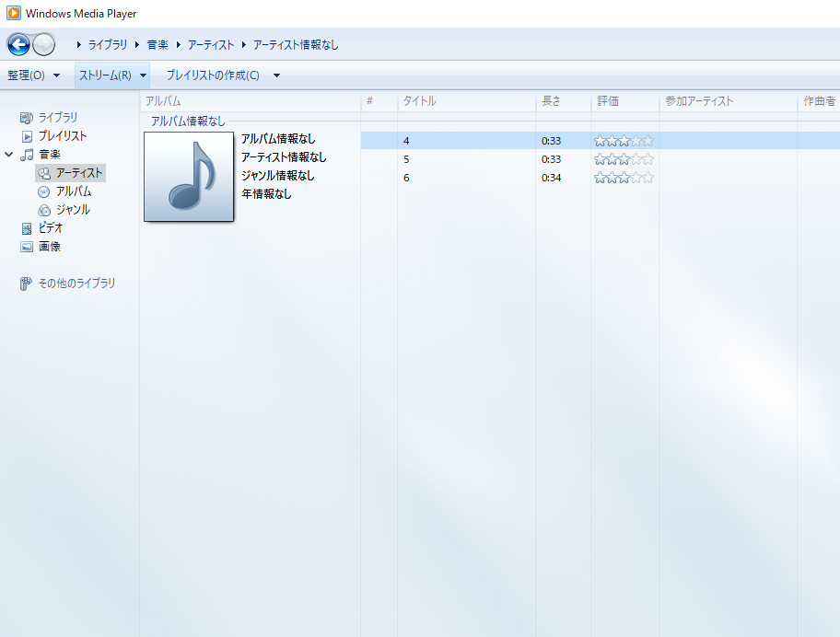Screen dimensions: 840x637
Task: Set star rating for track 6
Action: coord(624,178)
